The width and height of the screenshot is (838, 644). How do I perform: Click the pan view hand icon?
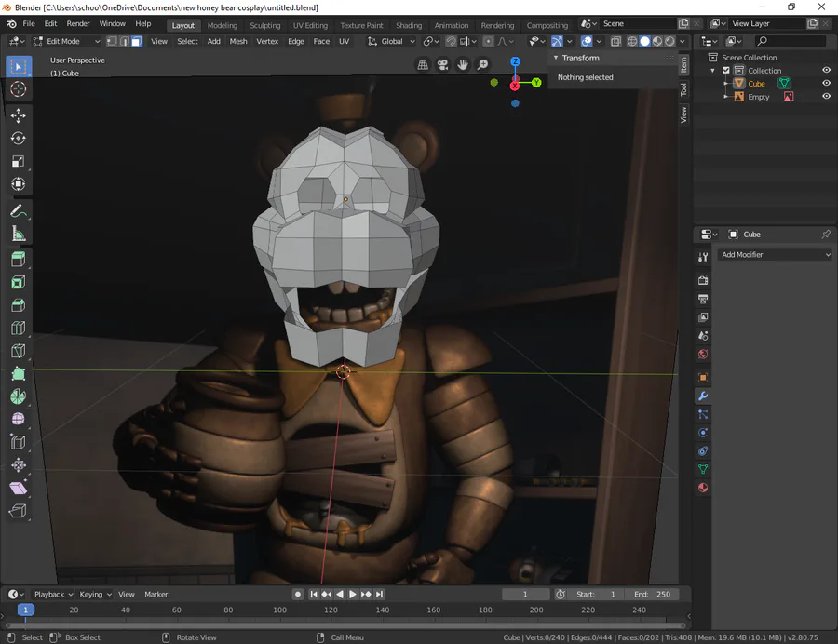click(462, 64)
